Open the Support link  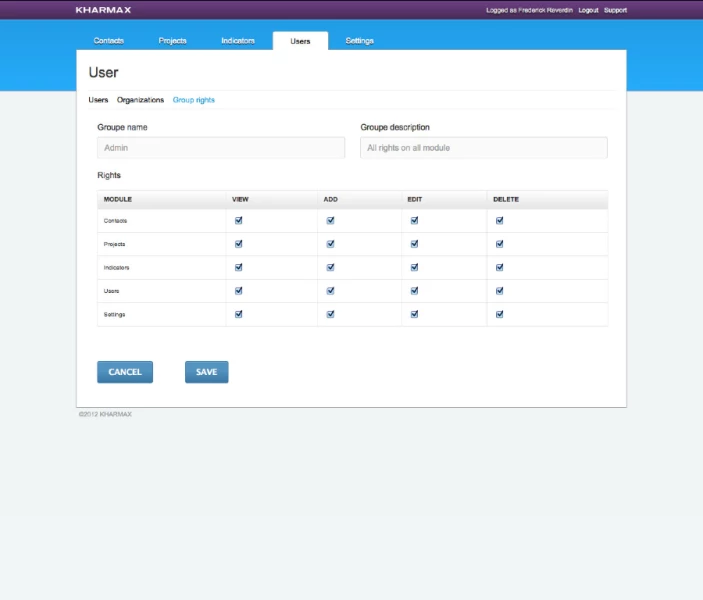616,10
